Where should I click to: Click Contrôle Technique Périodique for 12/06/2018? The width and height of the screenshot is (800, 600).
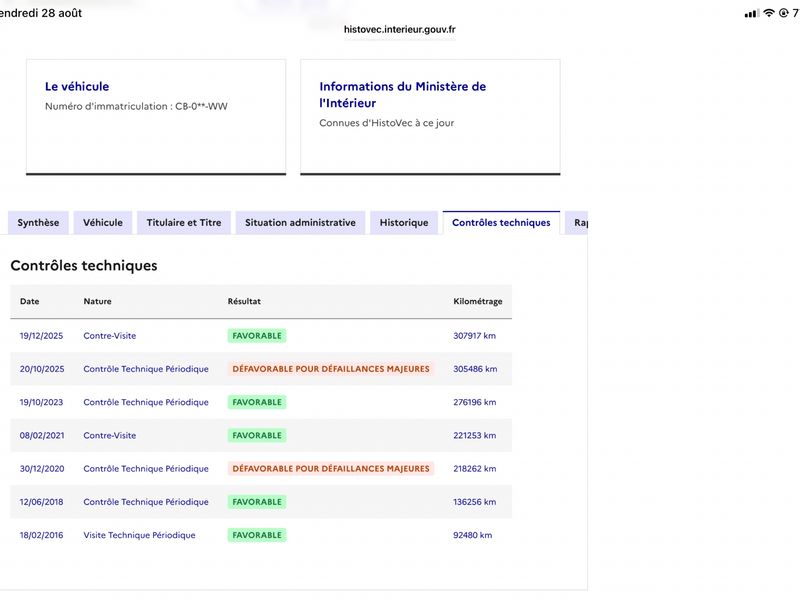146,502
